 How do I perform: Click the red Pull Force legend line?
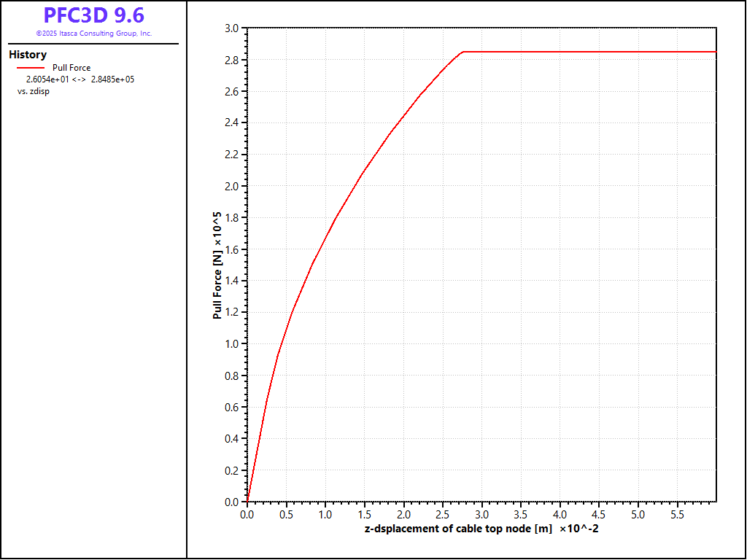pos(31,68)
